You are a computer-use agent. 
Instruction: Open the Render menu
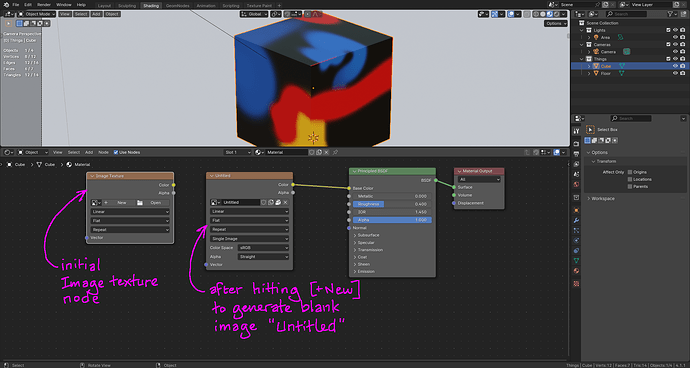(44, 4)
